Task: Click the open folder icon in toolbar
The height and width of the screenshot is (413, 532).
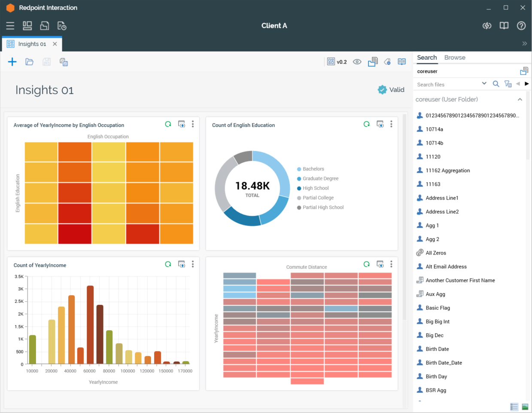Action: coord(29,62)
